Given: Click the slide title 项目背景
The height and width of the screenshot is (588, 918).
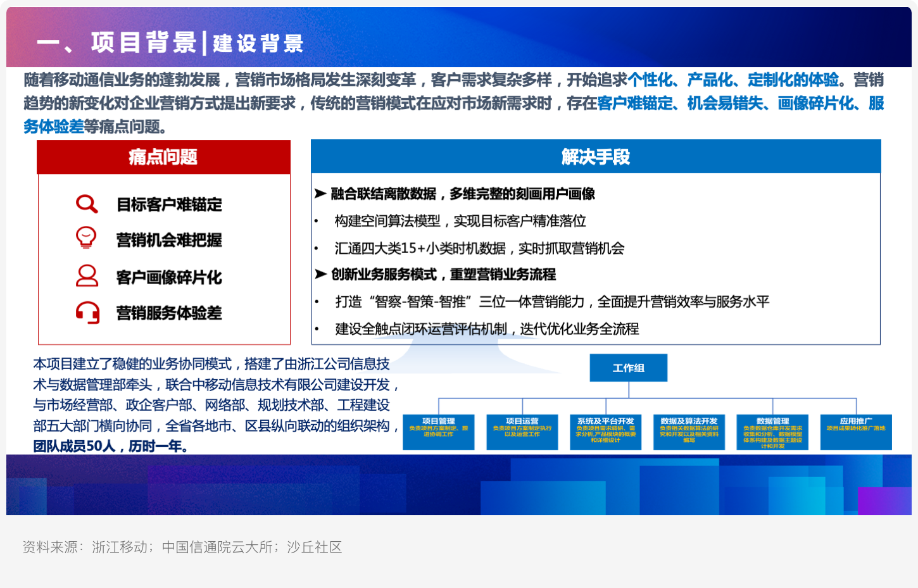Looking at the screenshot, I should (144, 43).
